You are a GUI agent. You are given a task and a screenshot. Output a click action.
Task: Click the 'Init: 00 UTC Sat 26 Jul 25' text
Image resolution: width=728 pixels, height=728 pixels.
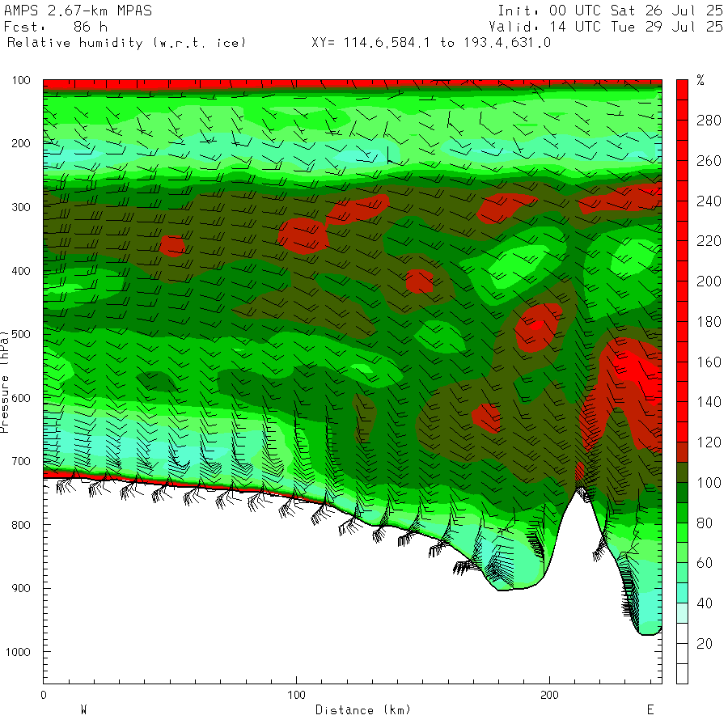click(610, 11)
